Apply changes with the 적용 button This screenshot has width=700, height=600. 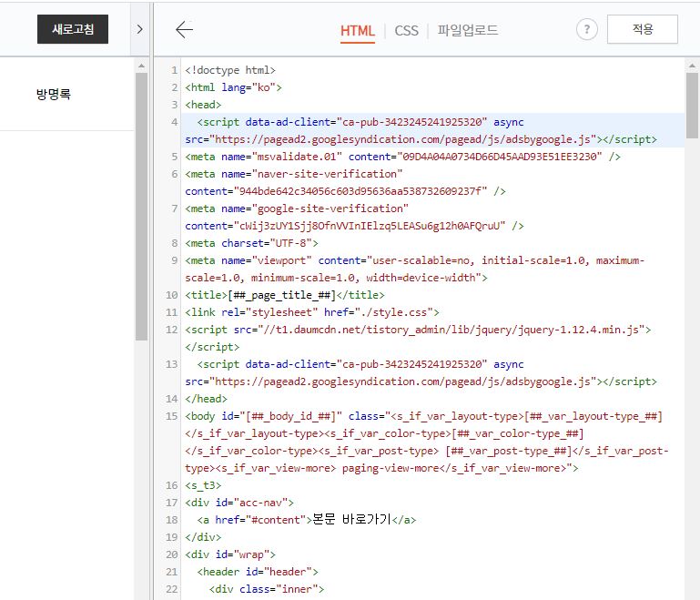coord(643,29)
